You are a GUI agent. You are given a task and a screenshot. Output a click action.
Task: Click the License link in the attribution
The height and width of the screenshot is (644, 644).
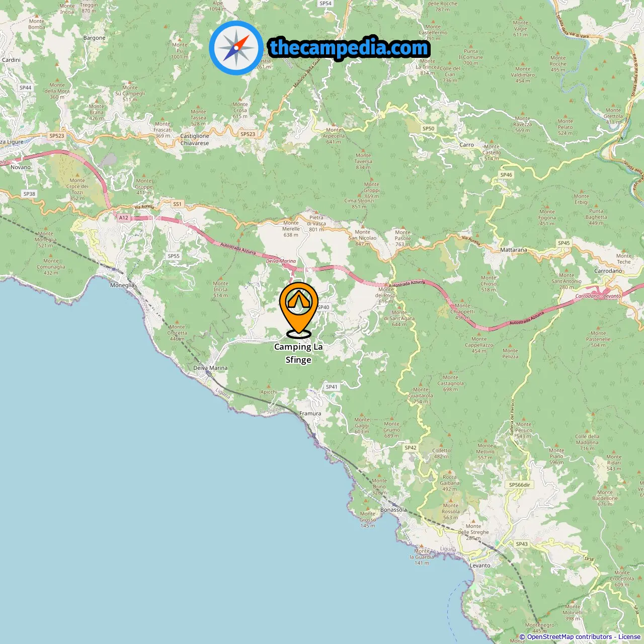coord(629,637)
